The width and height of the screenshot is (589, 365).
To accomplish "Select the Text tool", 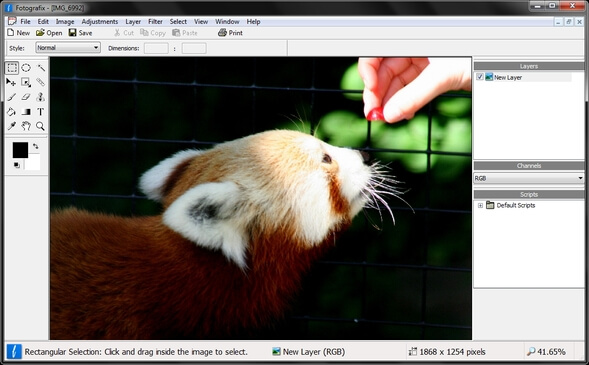I will pyautogui.click(x=40, y=112).
